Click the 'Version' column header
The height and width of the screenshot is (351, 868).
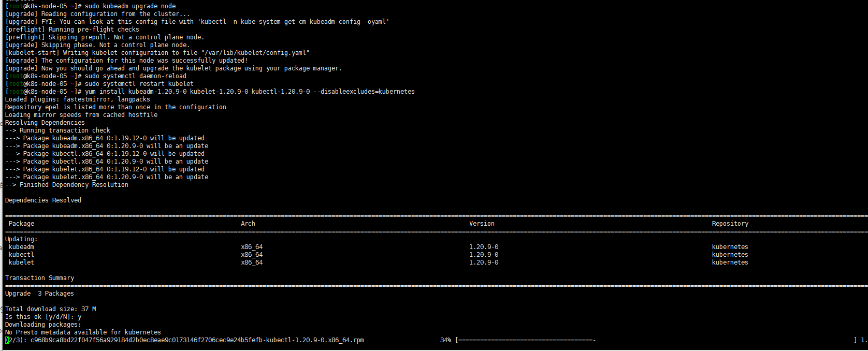coord(482,224)
